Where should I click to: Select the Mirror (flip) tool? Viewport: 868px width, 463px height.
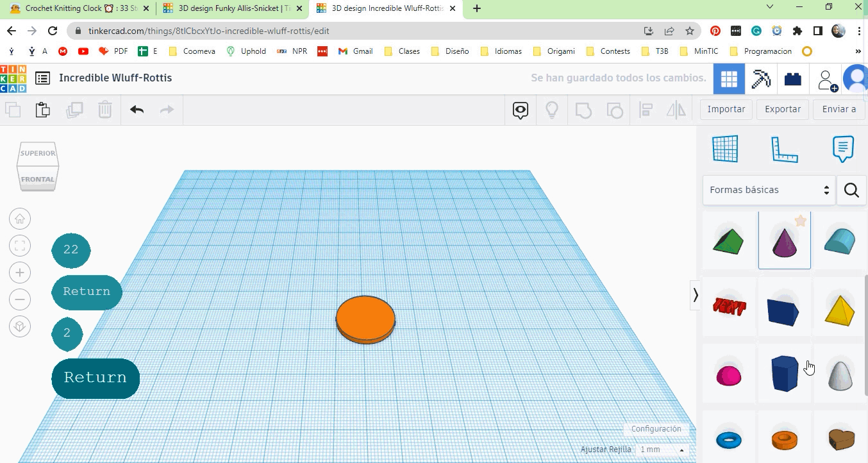(x=675, y=109)
